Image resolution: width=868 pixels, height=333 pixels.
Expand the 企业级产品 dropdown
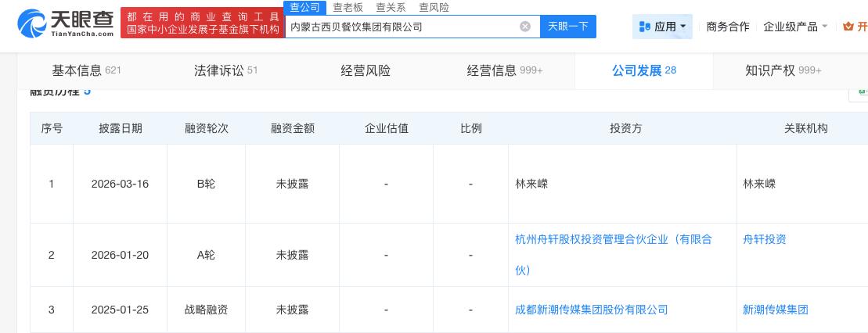tap(795, 27)
